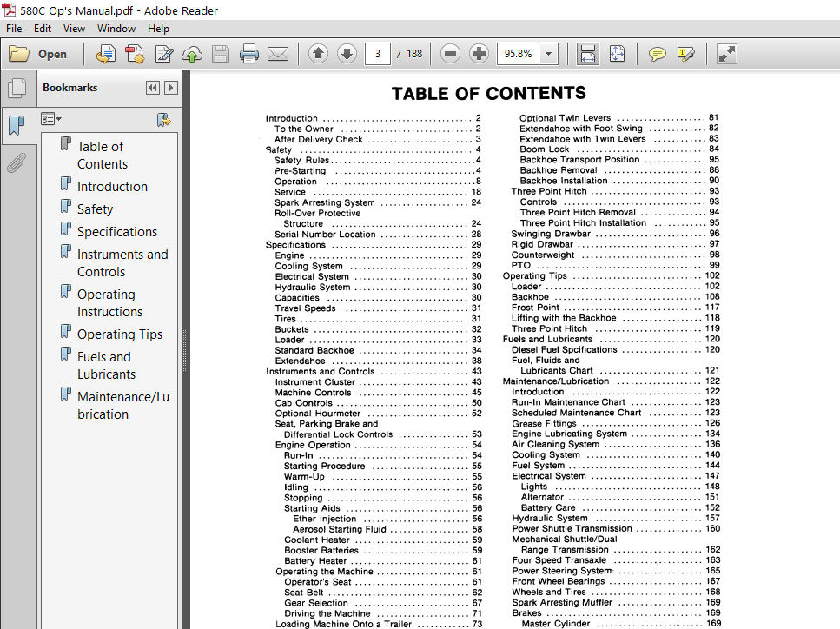Viewport: 840px width, 629px height.
Task: Click the Print icon
Action: pyautogui.click(x=248, y=54)
